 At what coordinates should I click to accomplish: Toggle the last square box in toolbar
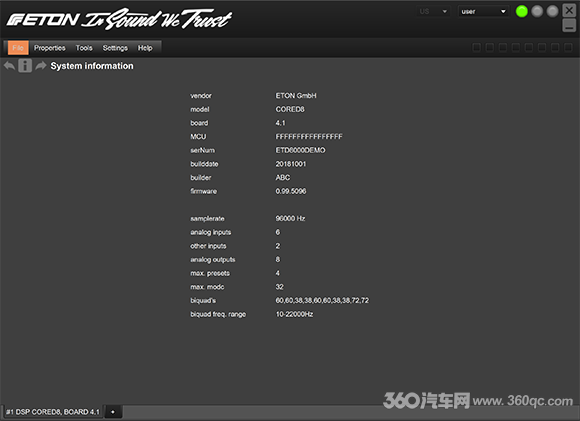pos(568,47)
